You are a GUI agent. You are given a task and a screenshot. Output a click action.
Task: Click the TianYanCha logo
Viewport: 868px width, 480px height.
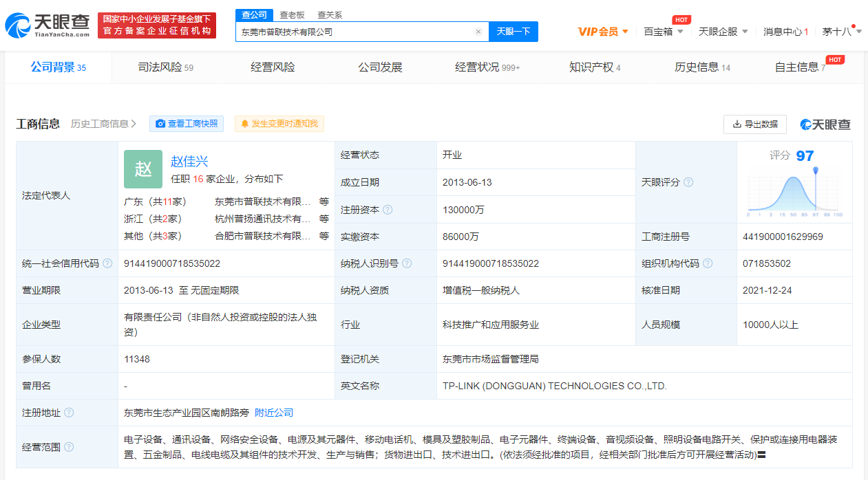click(47, 25)
